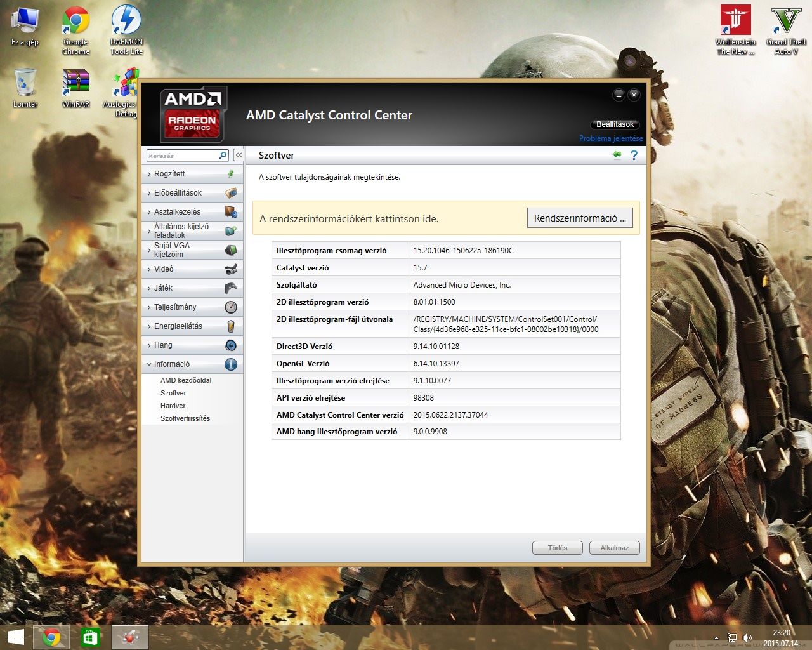Open Szoftverfrissítés page

(185, 418)
